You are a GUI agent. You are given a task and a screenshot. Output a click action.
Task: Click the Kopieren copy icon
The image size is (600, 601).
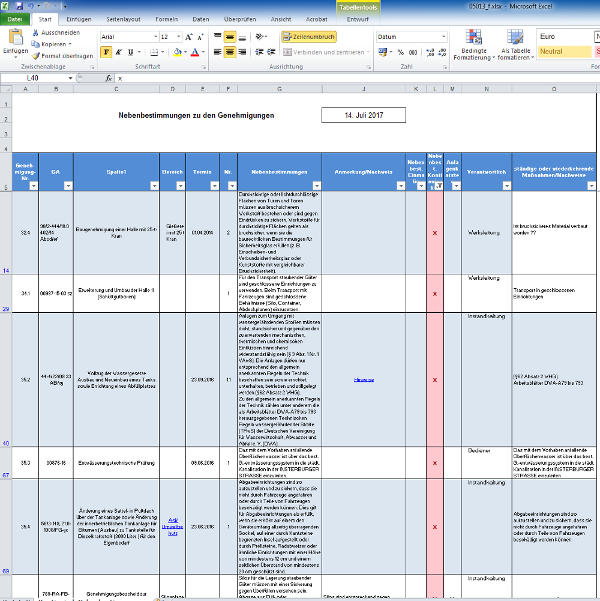click(36, 44)
